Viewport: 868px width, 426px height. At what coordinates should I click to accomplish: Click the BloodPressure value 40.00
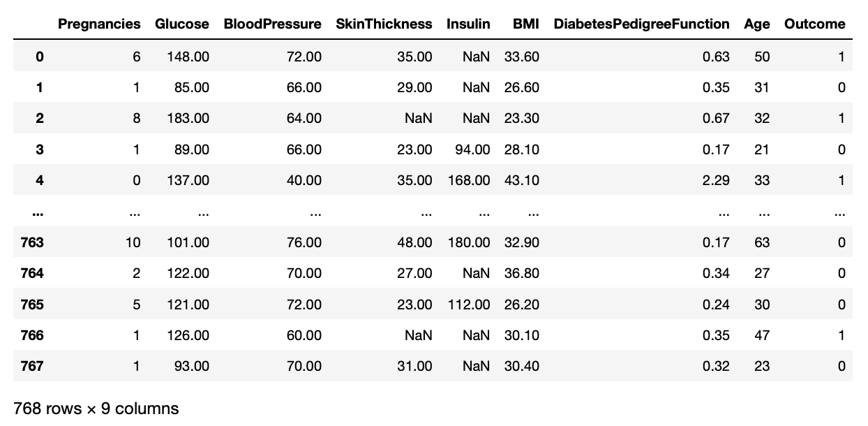click(304, 180)
